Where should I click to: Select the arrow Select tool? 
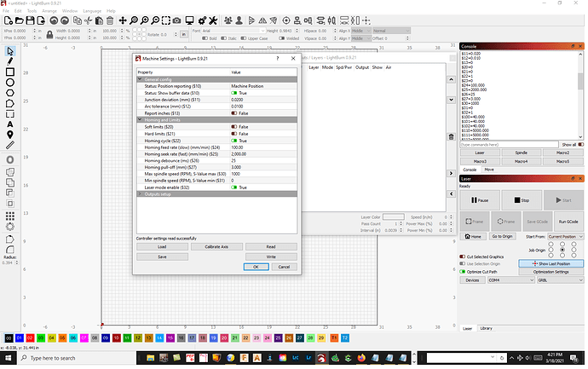coord(10,51)
